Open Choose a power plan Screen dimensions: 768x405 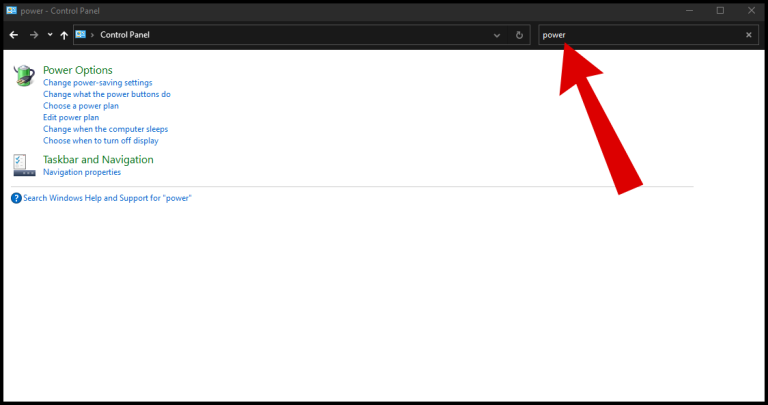click(x=81, y=106)
